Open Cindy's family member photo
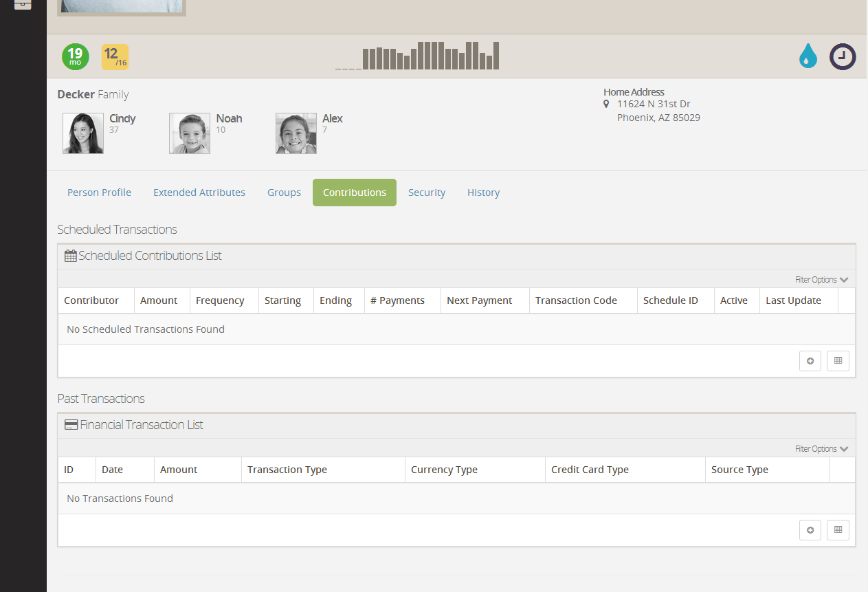The width and height of the screenshot is (868, 592). pos(83,133)
